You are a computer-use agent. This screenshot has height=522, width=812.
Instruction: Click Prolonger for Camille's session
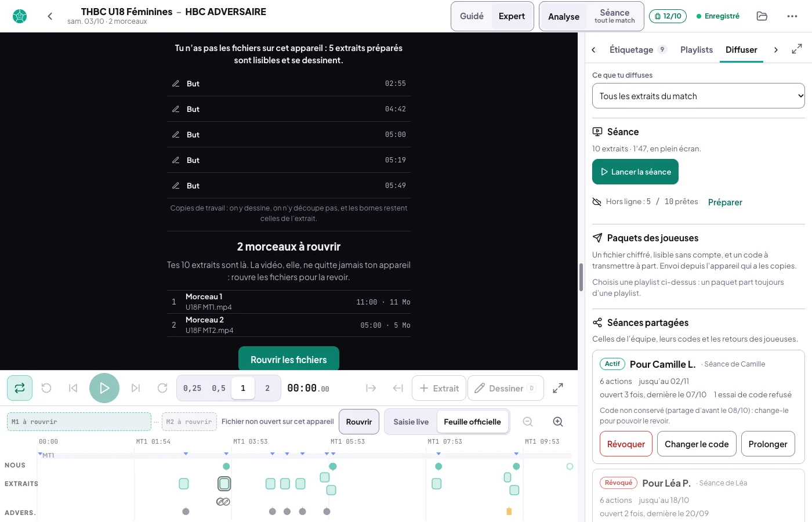768,444
